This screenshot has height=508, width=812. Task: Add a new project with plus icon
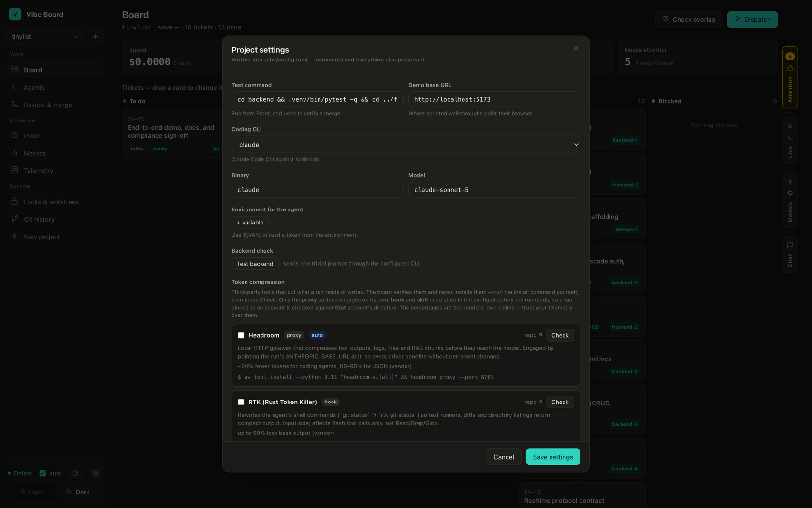95,36
